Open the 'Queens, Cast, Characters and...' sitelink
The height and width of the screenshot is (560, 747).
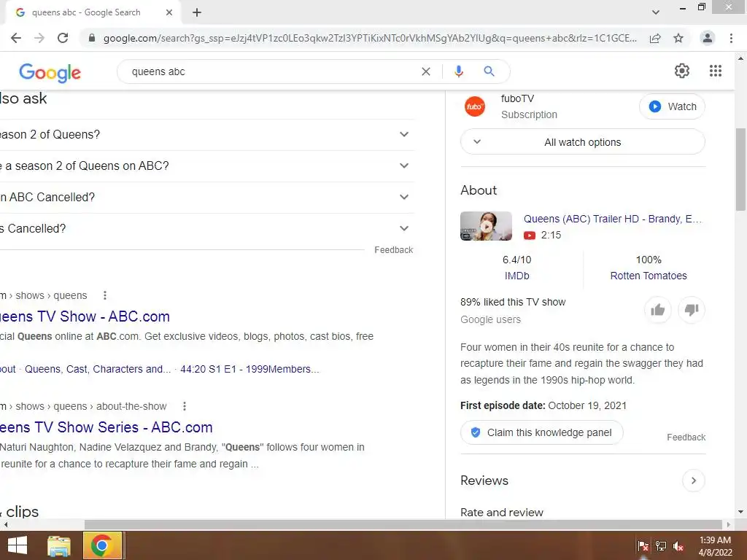pyautogui.click(x=98, y=369)
